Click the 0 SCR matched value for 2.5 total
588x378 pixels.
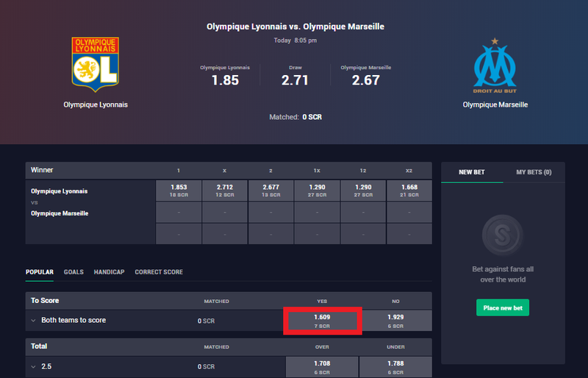[x=207, y=367]
